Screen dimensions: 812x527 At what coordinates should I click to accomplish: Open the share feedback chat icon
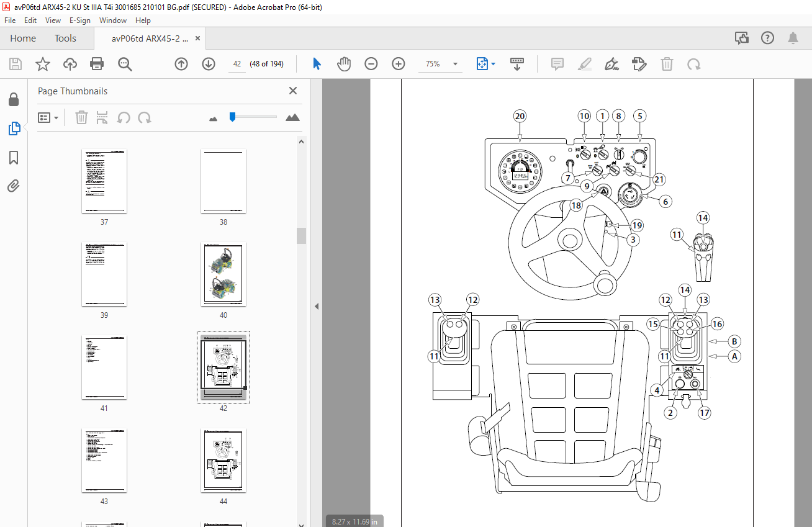tap(742, 38)
